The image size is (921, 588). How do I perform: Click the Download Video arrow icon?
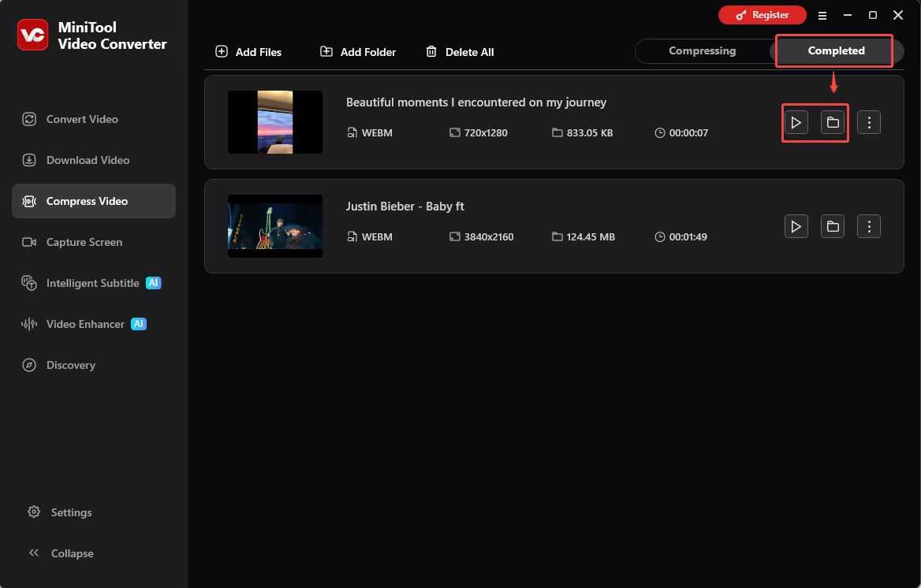coord(29,160)
